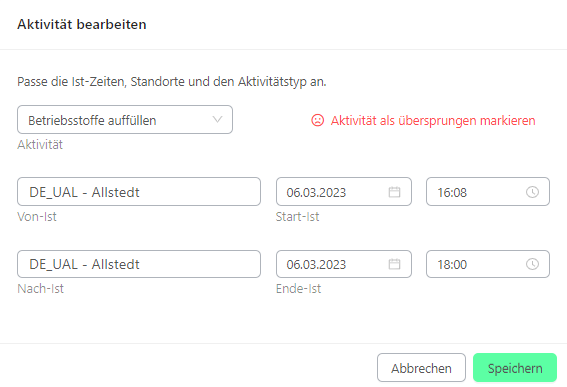Open the calendar icon in the Ende-Ist date
Image resolution: width=567 pixels, height=387 pixels.
tap(394, 264)
